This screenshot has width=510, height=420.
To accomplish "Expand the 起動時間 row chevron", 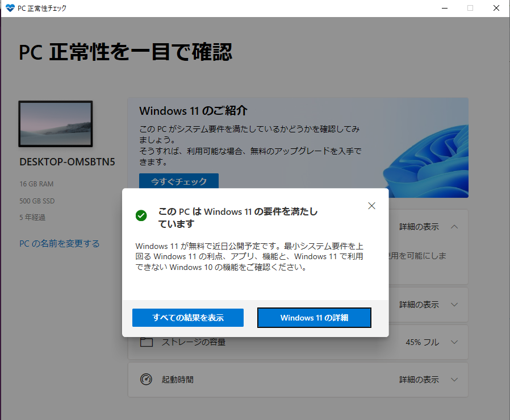I will pyautogui.click(x=454, y=380).
